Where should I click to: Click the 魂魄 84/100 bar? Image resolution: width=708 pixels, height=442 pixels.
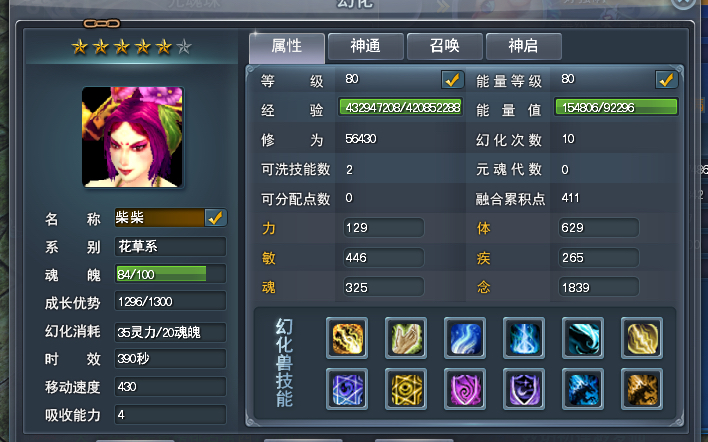pos(170,274)
